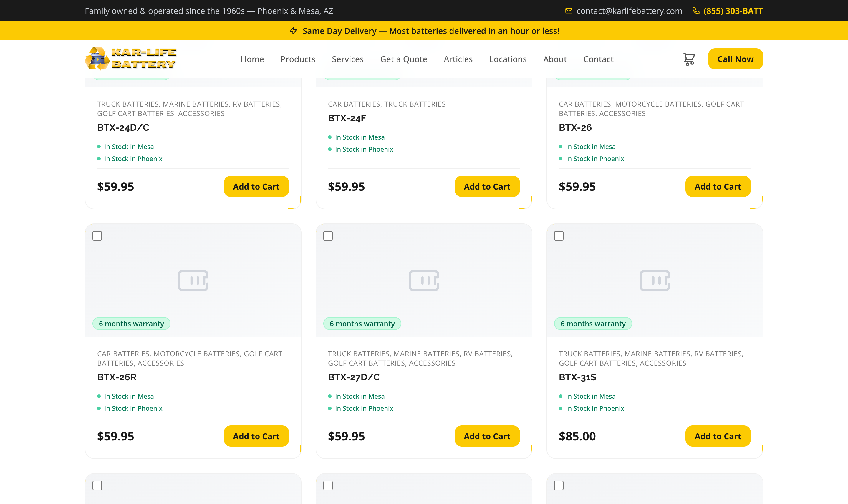
Task: Click the Kar-Life Battery logo
Action: click(130, 59)
